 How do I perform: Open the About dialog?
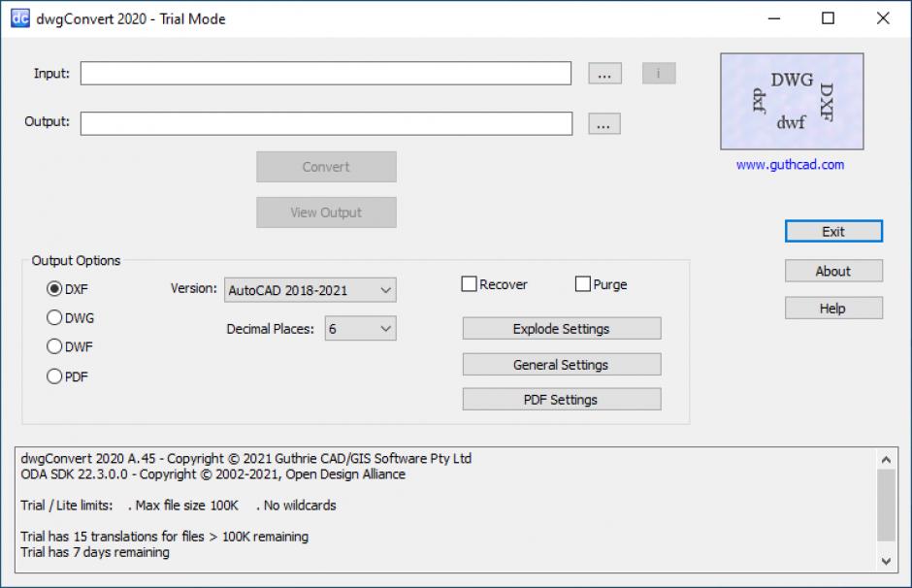pyautogui.click(x=833, y=271)
